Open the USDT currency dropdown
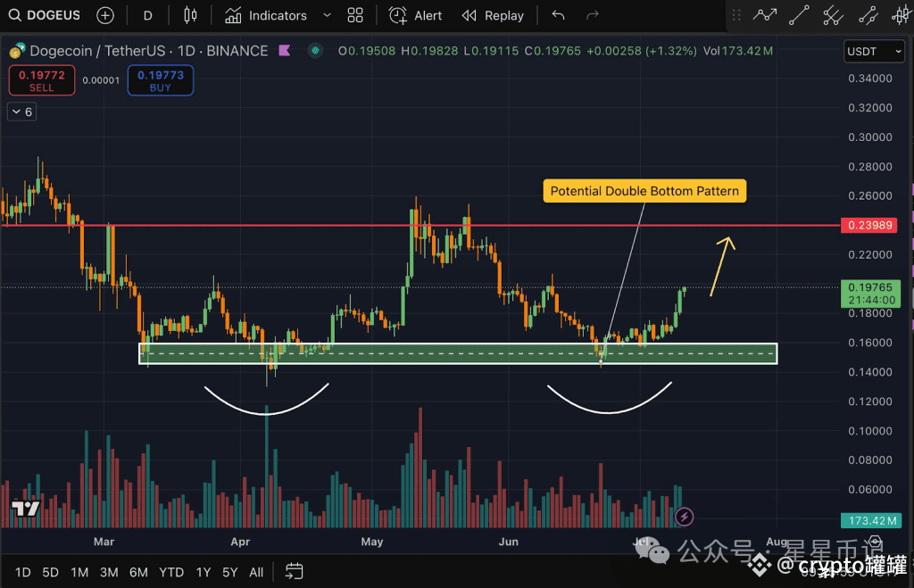The image size is (914, 588). click(x=874, y=51)
